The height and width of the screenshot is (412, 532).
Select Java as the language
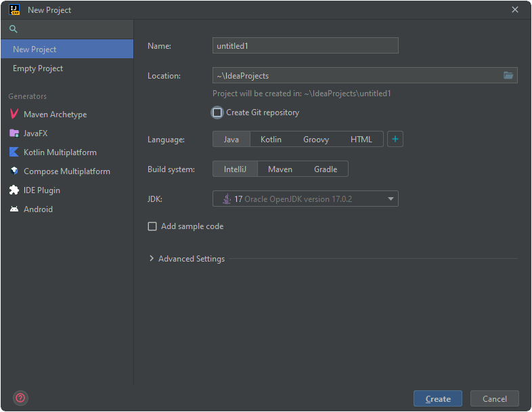231,140
